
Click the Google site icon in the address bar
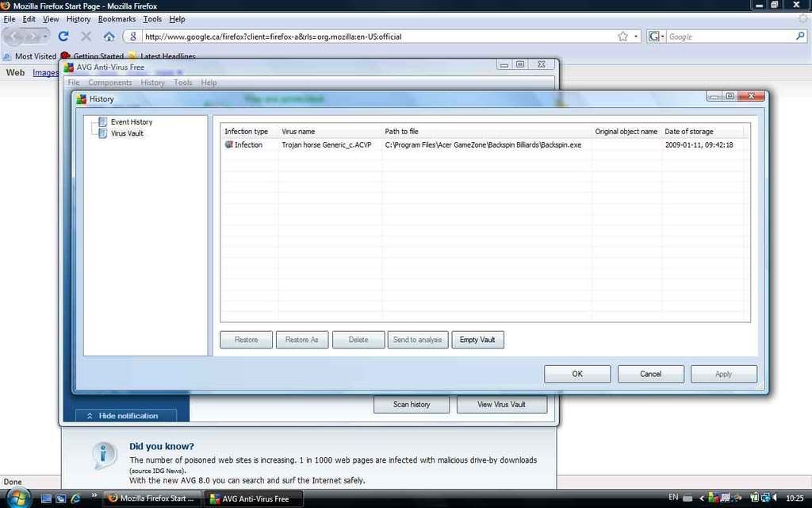[133, 37]
